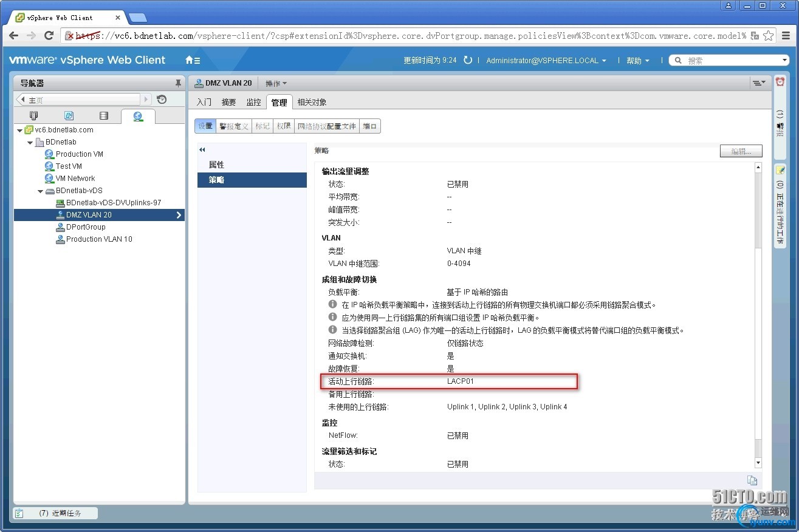The width and height of the screenshot is (799, 532).
Task: Open the alarms sidebar panel icon
Action: pos(780,82)
